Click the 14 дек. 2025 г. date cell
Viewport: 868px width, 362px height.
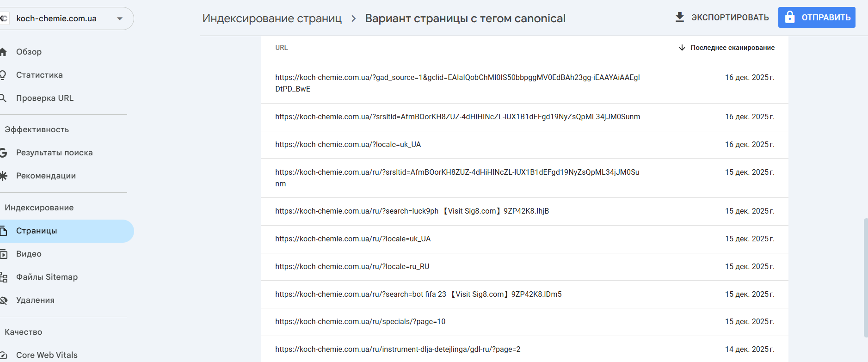(750, 350)
